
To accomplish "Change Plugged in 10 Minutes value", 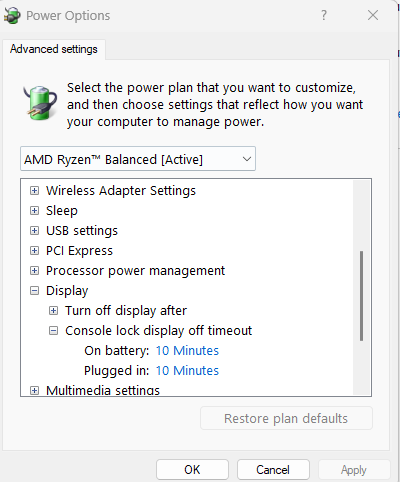I will click(x=187, y=371).
